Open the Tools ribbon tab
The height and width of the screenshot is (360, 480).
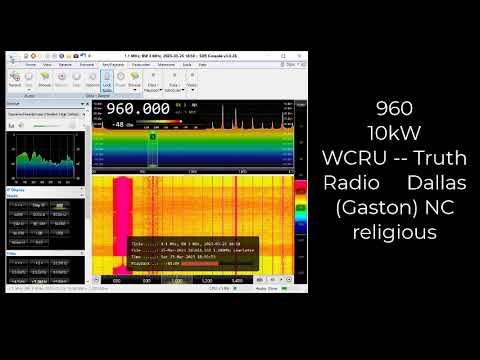click(x=187, y=65)
